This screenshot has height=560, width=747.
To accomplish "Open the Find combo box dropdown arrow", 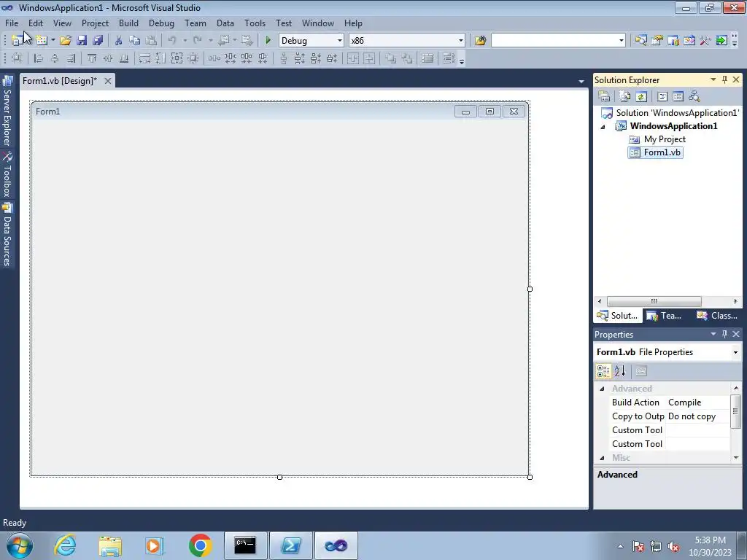I will coord(622,41).
